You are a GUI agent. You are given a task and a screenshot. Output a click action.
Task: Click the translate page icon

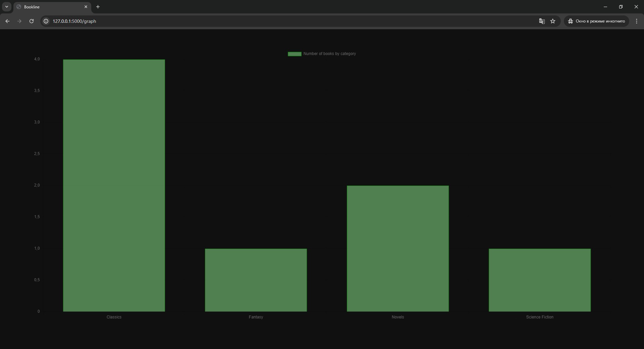click(542, 21)
